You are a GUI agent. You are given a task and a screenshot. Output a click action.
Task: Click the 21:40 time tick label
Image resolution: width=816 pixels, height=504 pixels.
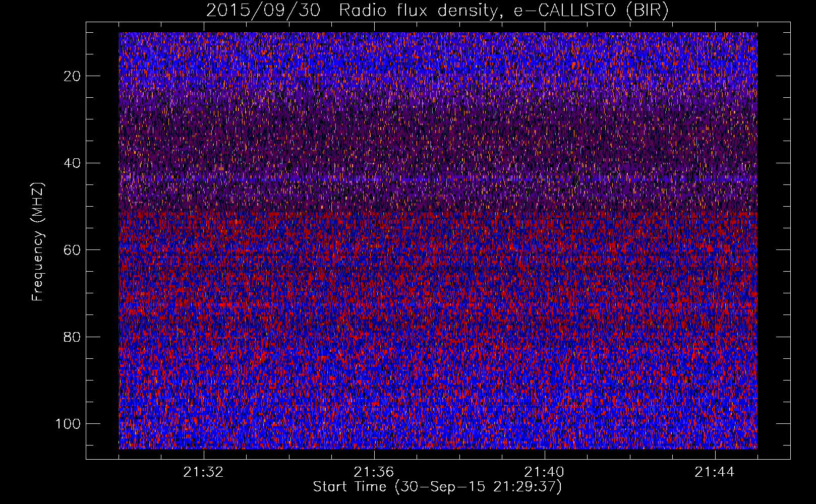[545, 472]
